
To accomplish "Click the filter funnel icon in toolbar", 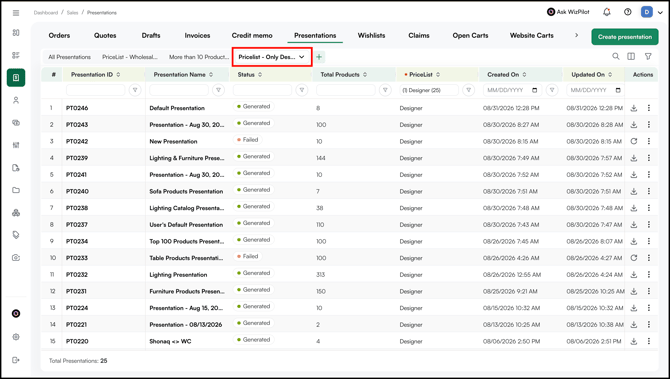I will tap(648, 56).
